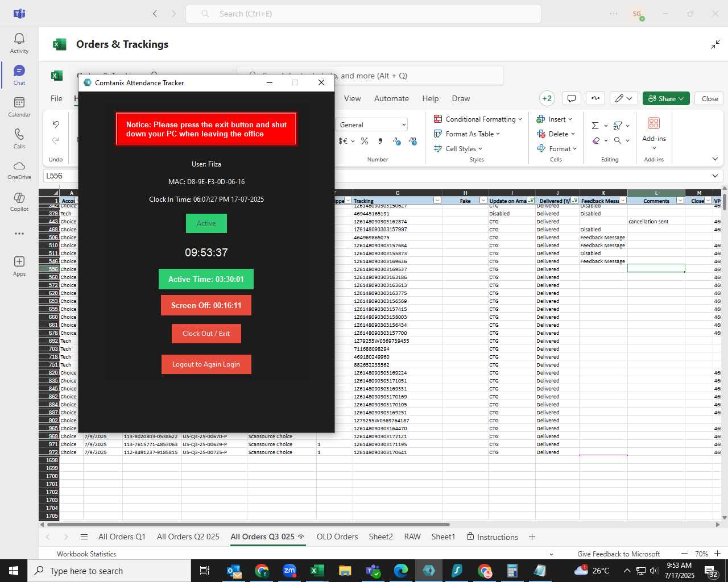Expand the accounting currency format dropdown

point(353,141)
